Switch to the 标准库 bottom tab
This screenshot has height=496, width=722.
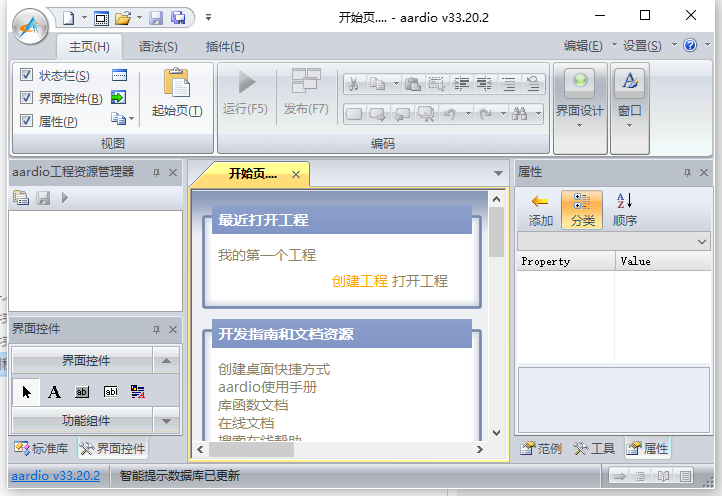click(x=41, y=448)
